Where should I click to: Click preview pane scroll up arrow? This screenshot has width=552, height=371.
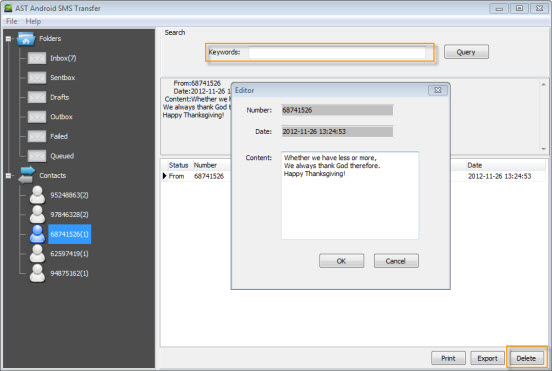point(544,84)
